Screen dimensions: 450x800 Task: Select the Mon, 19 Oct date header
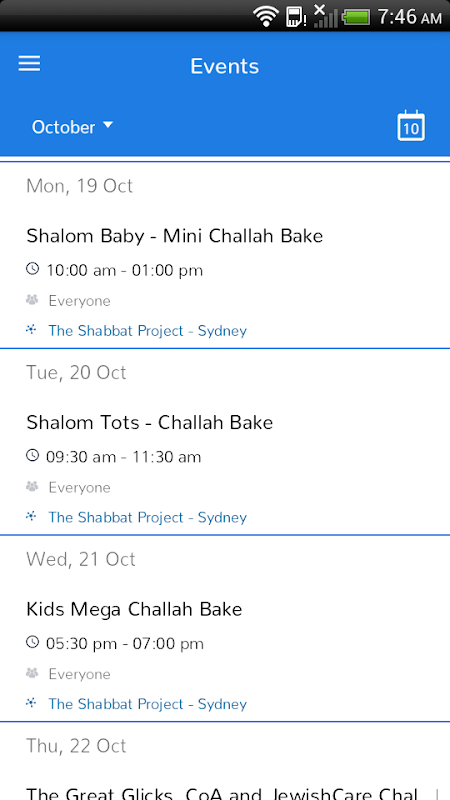(x=80, y=186)
